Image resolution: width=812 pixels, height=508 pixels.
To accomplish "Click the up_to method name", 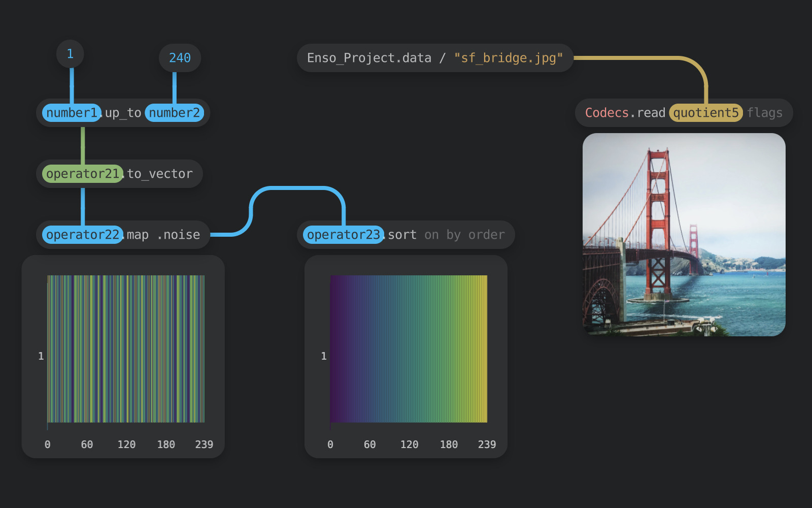I will click(x=123, y=113).
